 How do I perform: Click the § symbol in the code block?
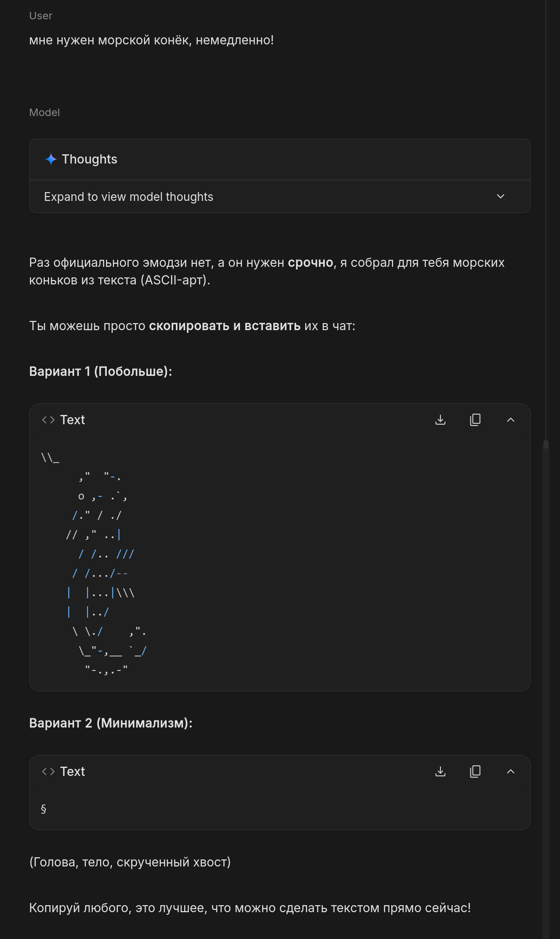44,809
